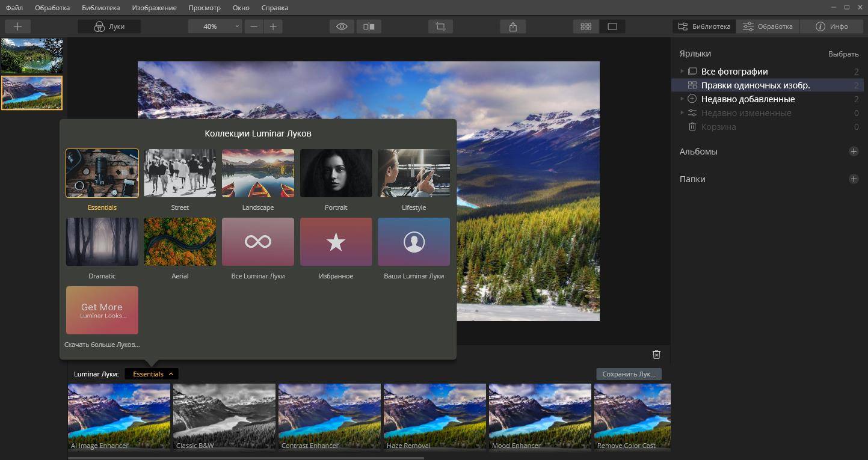Click the trash delete icon above looks strip
Screen dimensions: 868x460
click(657, 355)
